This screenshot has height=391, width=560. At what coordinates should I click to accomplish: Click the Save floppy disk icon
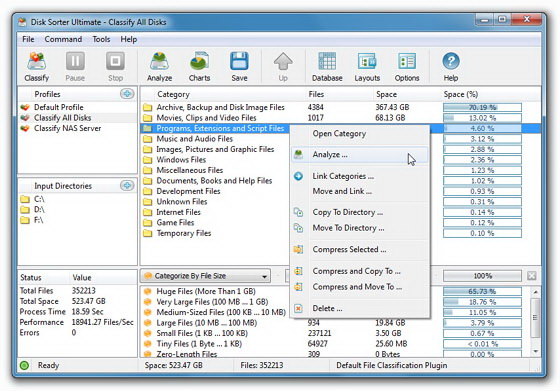(239, 61)
